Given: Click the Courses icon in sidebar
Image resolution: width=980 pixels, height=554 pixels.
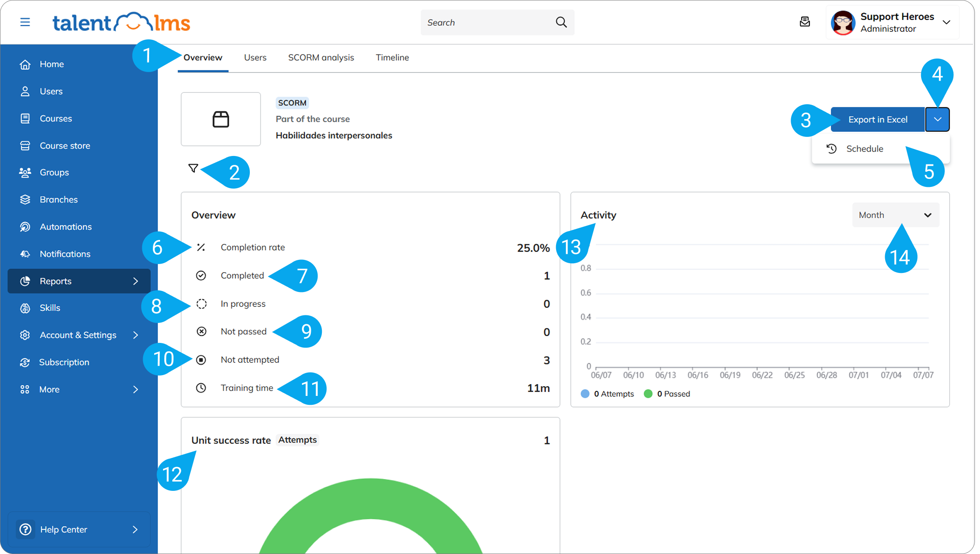Looking at the screenshot, I should (25, 118).
